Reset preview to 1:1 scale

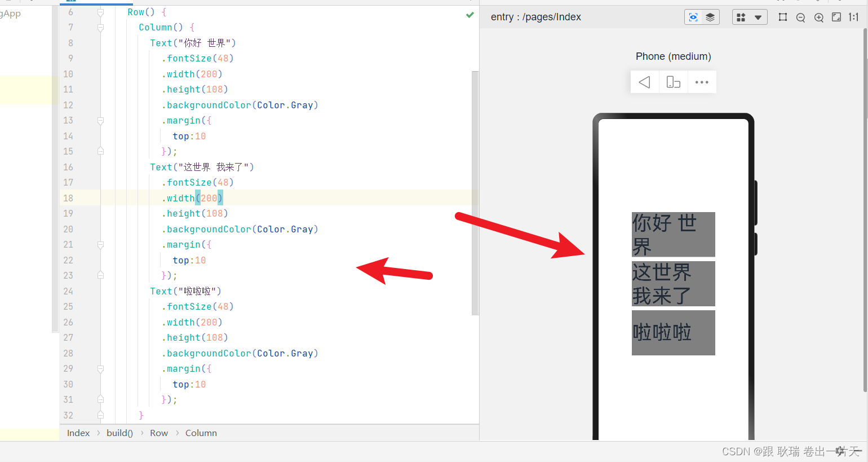pyautogui.click(x=853, y=17)
